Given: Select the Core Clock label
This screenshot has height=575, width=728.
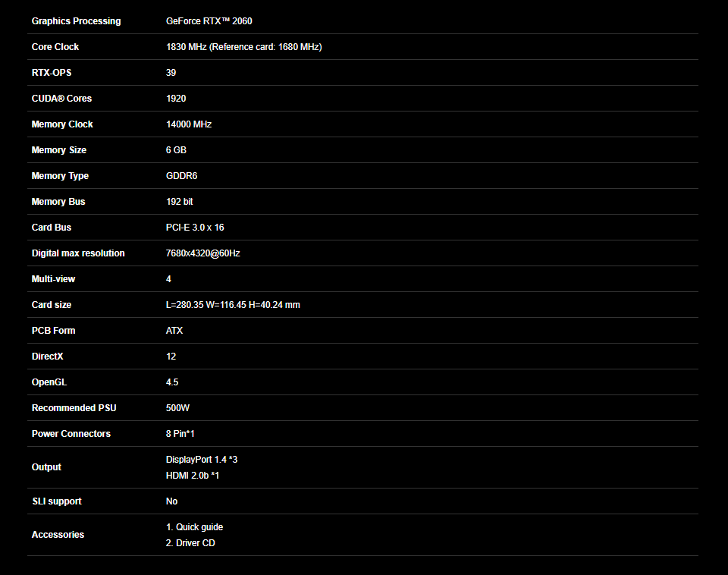Looking at the screenshot, I should [x=55, y=47].
